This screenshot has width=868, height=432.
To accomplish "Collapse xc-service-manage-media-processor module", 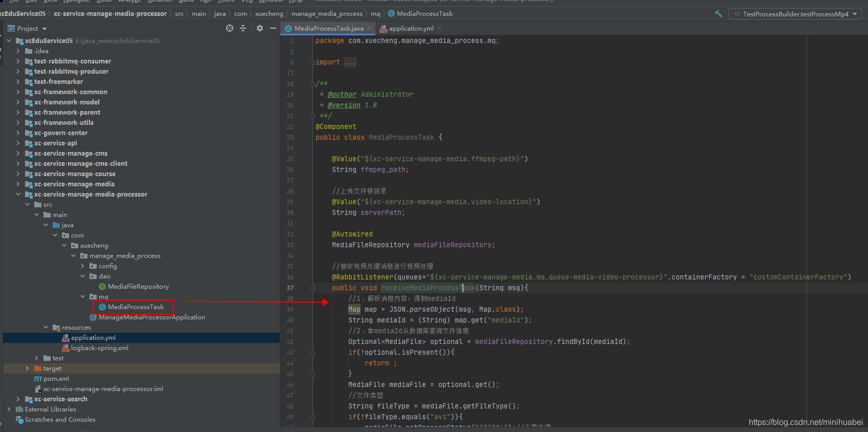I will 18,194.
